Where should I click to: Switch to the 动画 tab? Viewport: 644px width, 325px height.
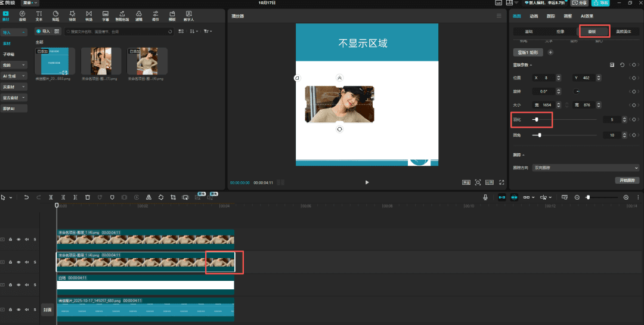click(534, 16)
